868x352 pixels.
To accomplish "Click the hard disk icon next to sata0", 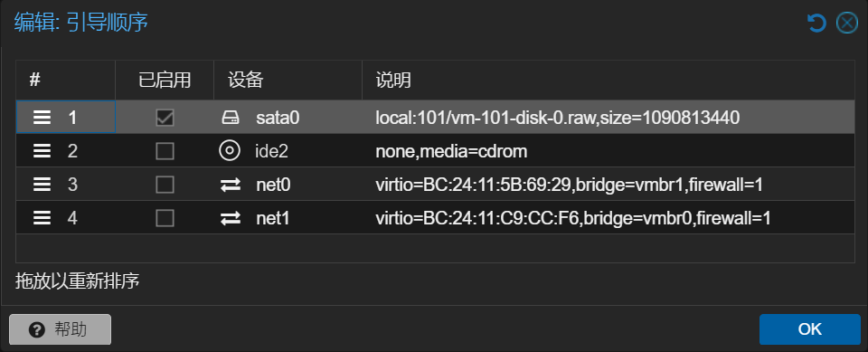I will pyautogui.click(x=231, y=118).
